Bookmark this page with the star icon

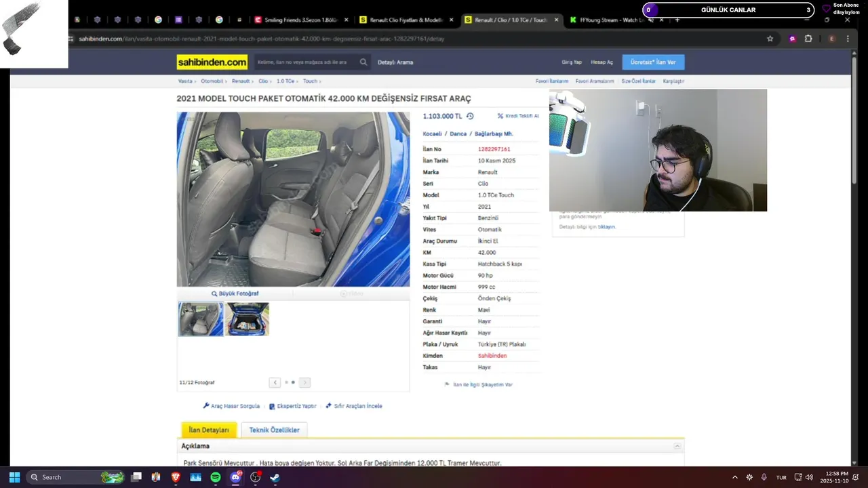pyautogui.click(x=770, y=39)
